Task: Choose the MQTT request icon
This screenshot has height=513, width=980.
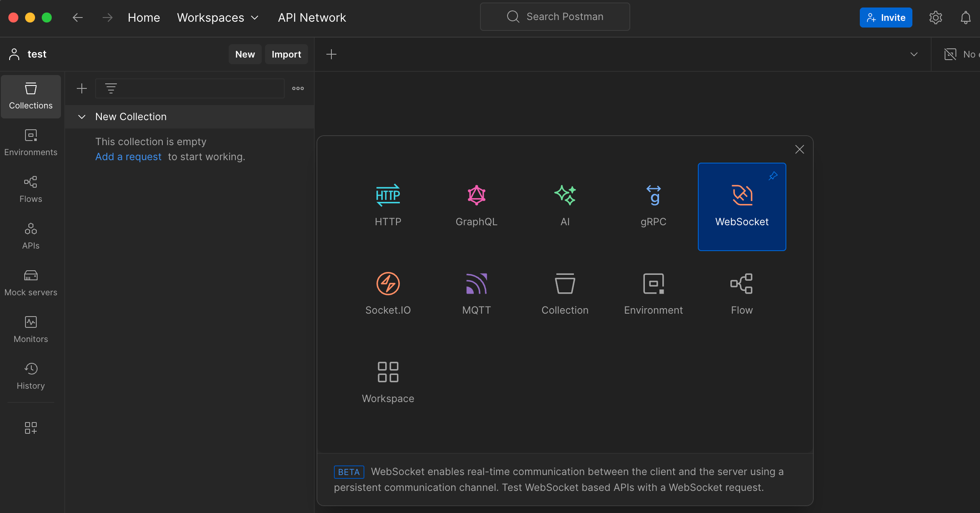Action: coord(476,284)
